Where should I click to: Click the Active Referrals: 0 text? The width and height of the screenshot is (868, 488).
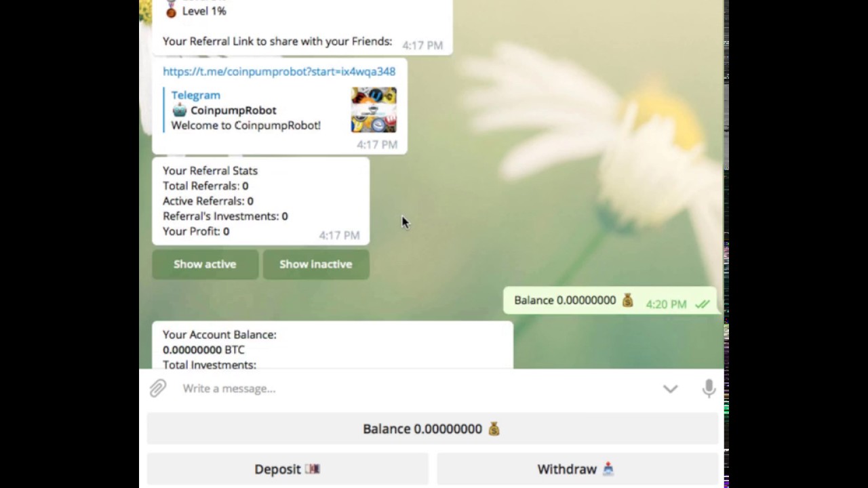[x=208, y=201]
